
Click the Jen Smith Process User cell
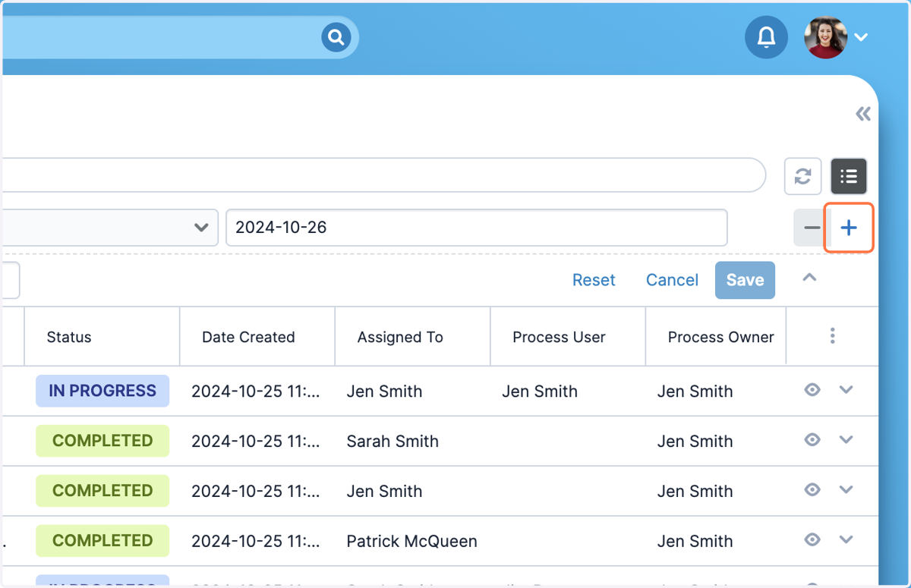tap(540, 391)
